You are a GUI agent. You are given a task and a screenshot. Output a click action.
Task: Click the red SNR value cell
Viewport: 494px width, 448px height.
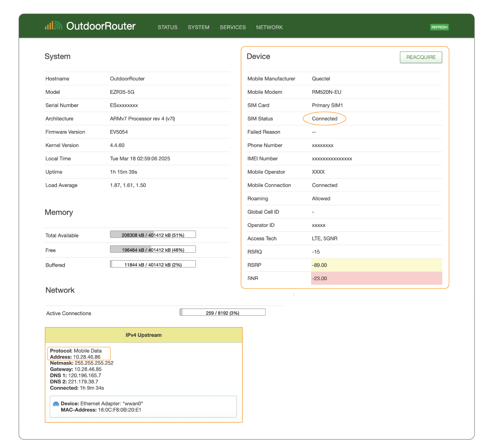click(376, 278)
